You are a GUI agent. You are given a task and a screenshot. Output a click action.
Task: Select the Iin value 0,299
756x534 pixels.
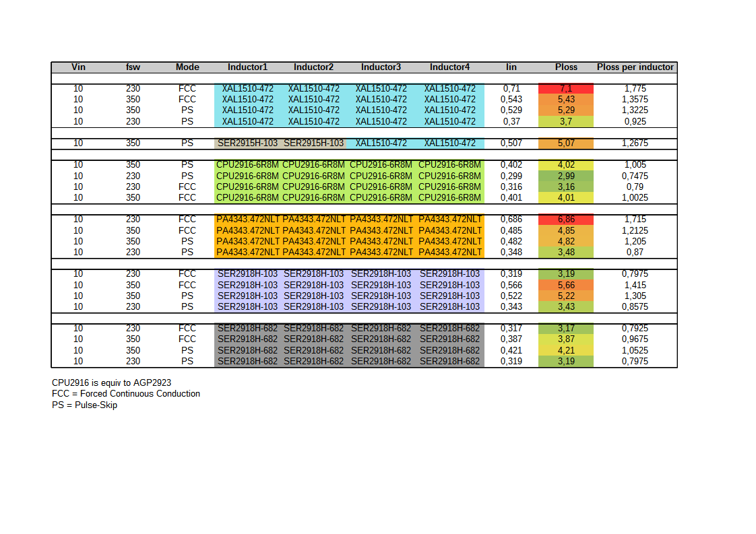pyautogui.click(x=511, y=176)
